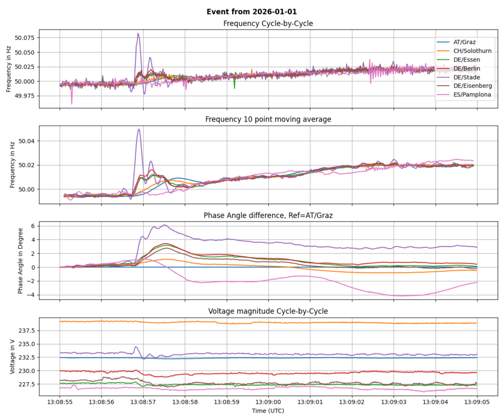Click the 'Event from 2026-01-01' figure title
Image resolution: width=504 pixels, height=420 pixels.
(x=252, y=11)
